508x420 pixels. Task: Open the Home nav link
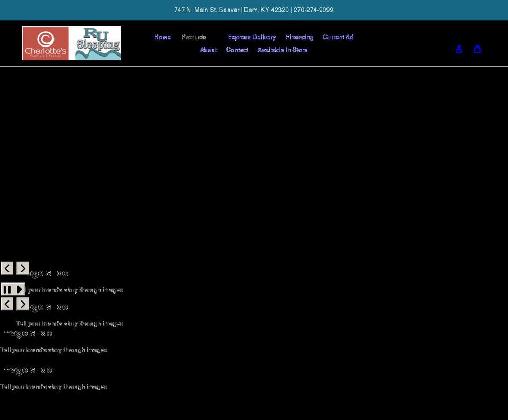pyautogui.click(x=162, y=37)
